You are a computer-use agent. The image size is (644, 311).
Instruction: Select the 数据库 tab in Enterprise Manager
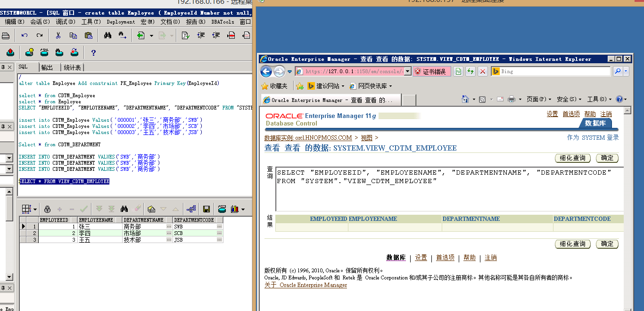coord(595,123)
